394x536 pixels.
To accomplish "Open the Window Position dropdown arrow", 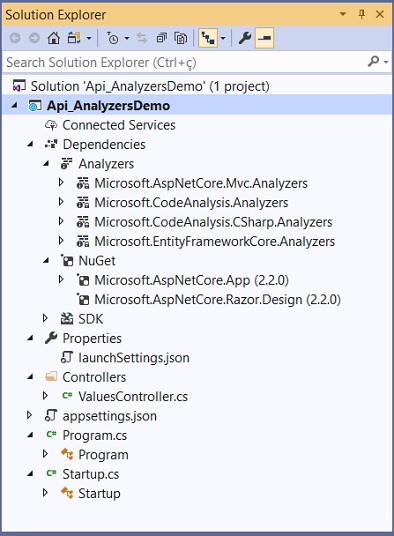I will click(x=343, y=14).
